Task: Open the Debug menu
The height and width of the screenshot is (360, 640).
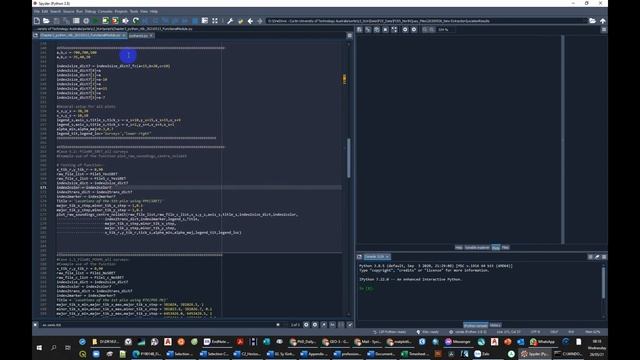Action: (90, 11)
